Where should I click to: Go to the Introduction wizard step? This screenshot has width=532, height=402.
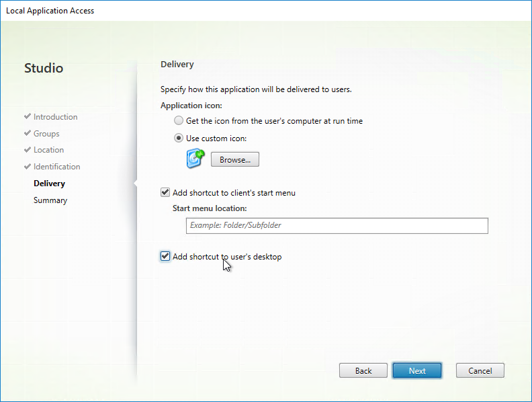pyautogui.click(x=55, y=117)
